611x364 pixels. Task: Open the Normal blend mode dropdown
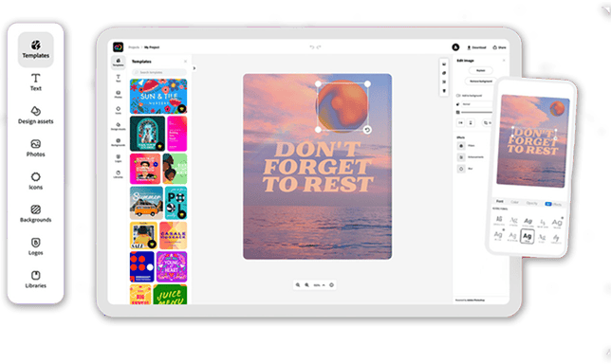tap(476, 104)
